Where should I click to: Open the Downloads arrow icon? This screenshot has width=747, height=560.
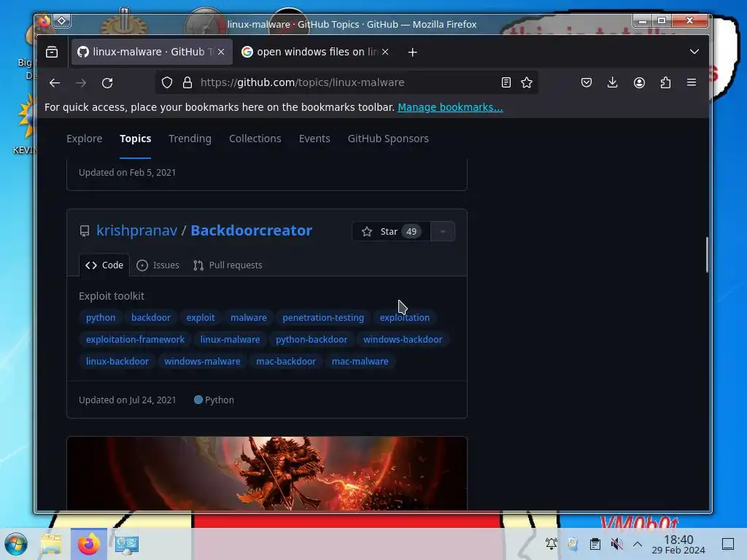point(613,82)
